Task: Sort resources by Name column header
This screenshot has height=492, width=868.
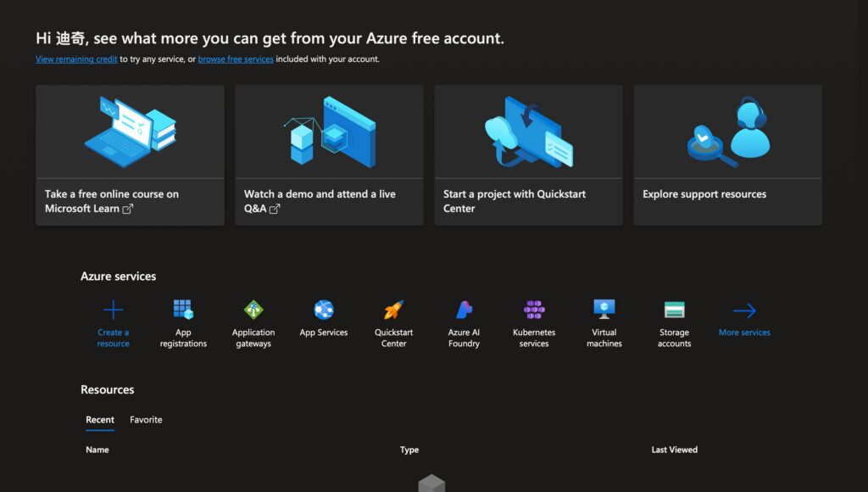Action: [97, 450]
